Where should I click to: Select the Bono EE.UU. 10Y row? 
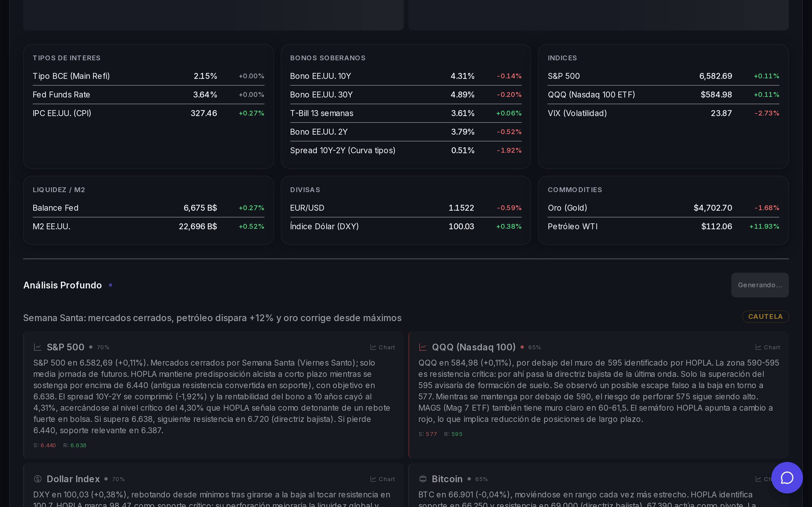[x=405, y=76]
